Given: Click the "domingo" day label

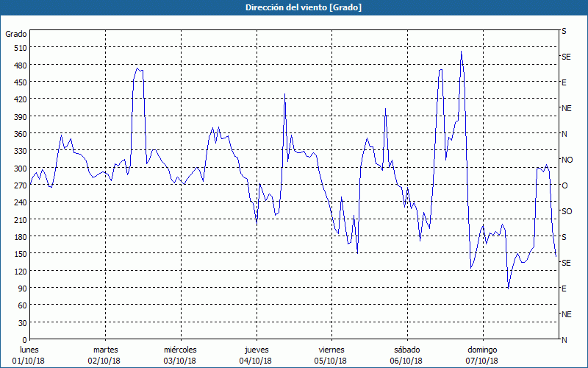Looking at the screenshot, I should point(482,350).
